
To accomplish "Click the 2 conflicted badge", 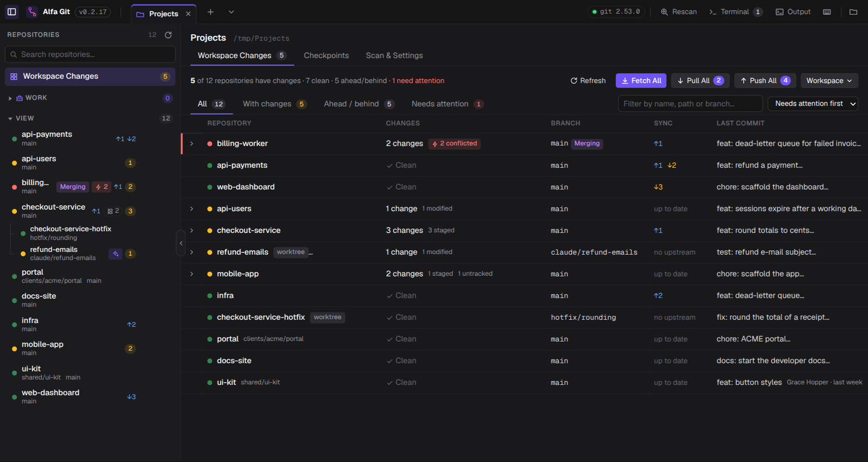I will tap(455, 144).
